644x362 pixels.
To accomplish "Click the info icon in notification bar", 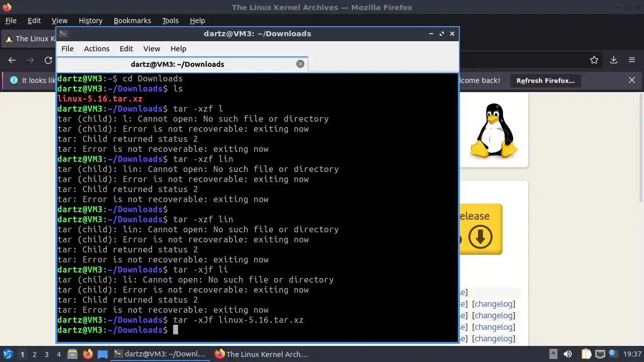I will point(14,80).
